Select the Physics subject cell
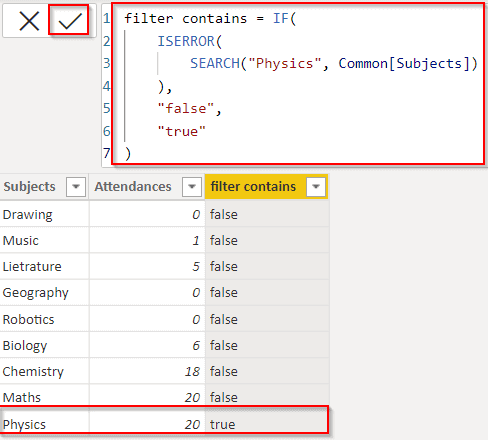This screenshot has width=488, height=440. (x=44, y=424)
